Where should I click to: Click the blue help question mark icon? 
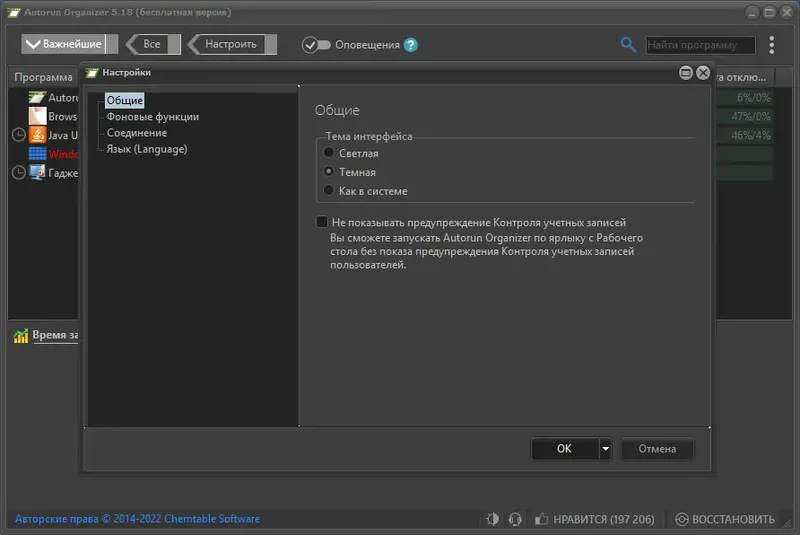411,45
